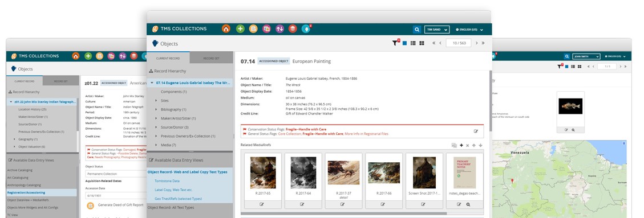Open the TIM SAND user dropdown
Image resolution: width=644 pixels, height=218 pixels.
[x=437, y=30]
